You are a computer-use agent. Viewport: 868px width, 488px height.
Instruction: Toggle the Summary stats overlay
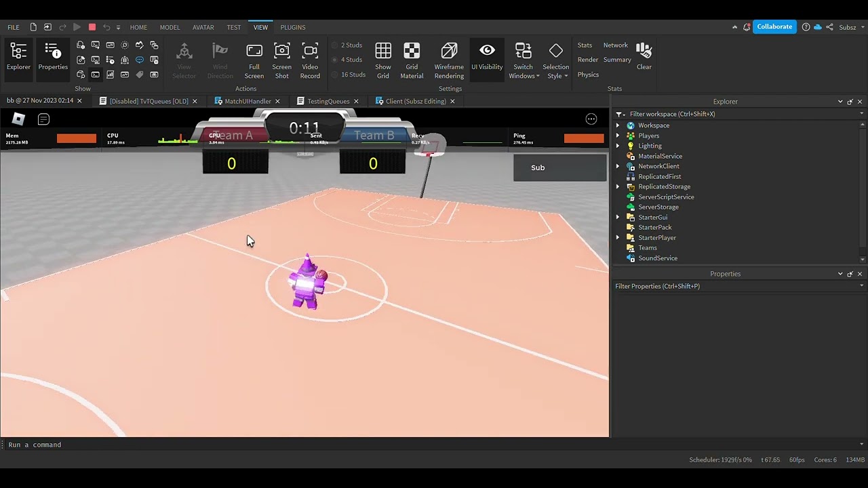[617, 60]
